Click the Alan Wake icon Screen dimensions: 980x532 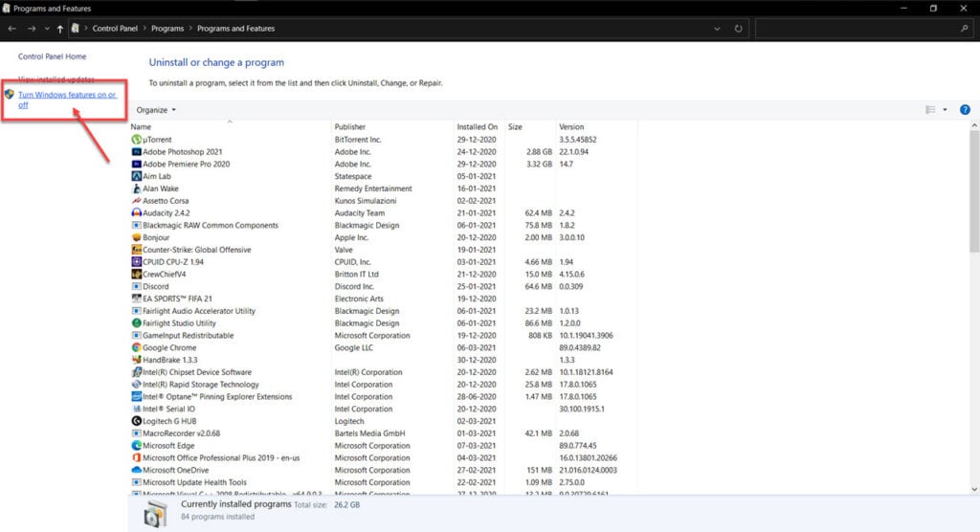[136, 188]
